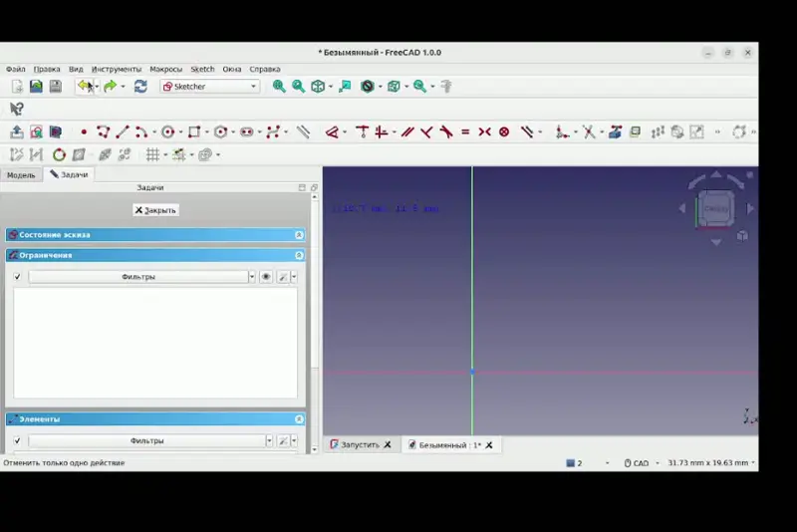Open the Файл menu
The width and height of the screenshot is (797, 532).
point(16,69)
